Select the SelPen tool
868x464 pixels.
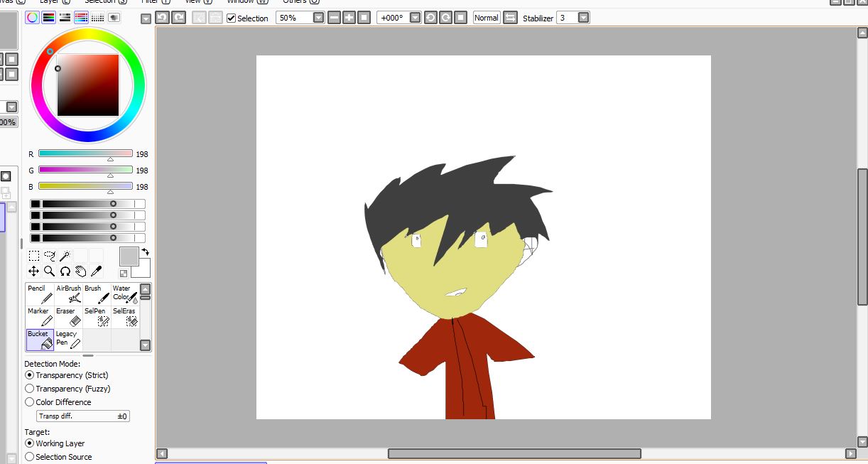97,317
